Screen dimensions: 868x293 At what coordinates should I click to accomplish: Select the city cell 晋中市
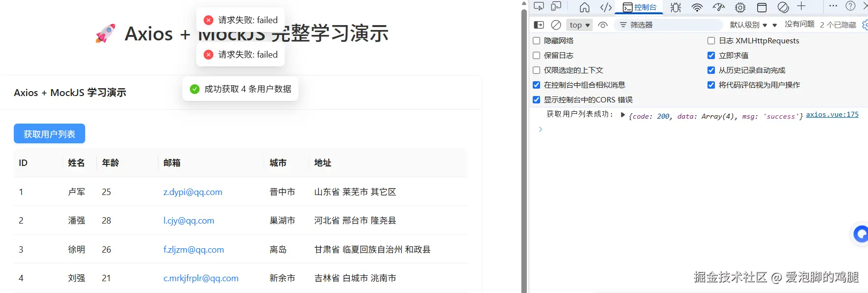(283, 192)
